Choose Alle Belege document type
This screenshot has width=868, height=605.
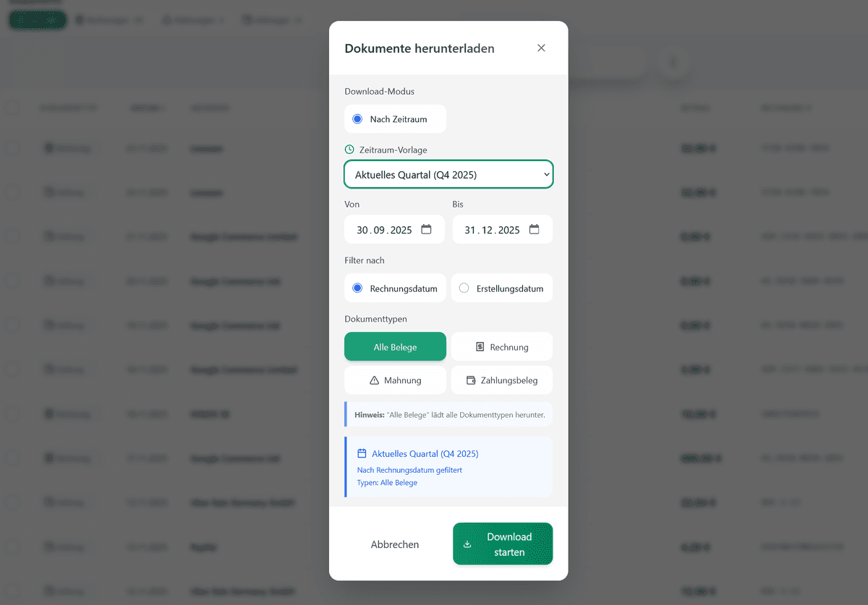click(395, 347)
